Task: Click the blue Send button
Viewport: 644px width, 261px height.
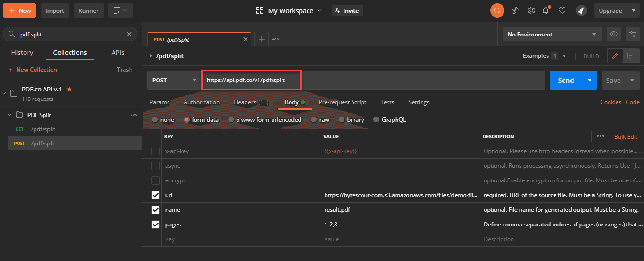Action: click(565, 81)
